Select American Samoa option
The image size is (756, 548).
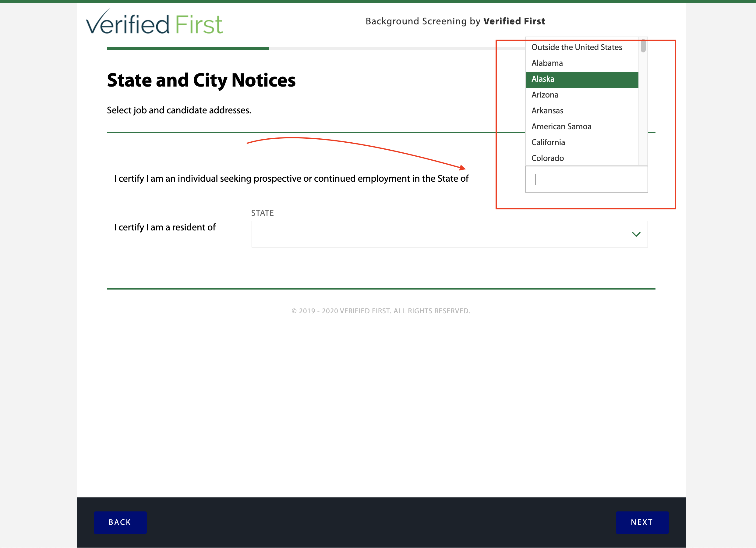click(x=582, y=126)
